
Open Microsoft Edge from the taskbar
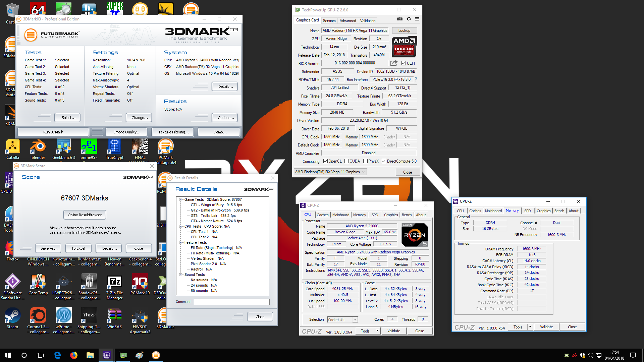tap(57, 355)
